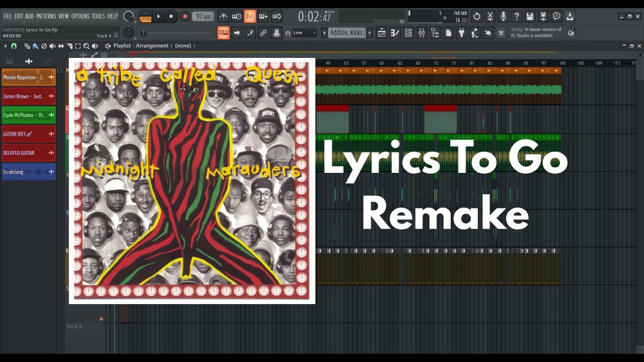Open the Mixer window
Viewport: 644px width, 362px height.
click(422, 33)
